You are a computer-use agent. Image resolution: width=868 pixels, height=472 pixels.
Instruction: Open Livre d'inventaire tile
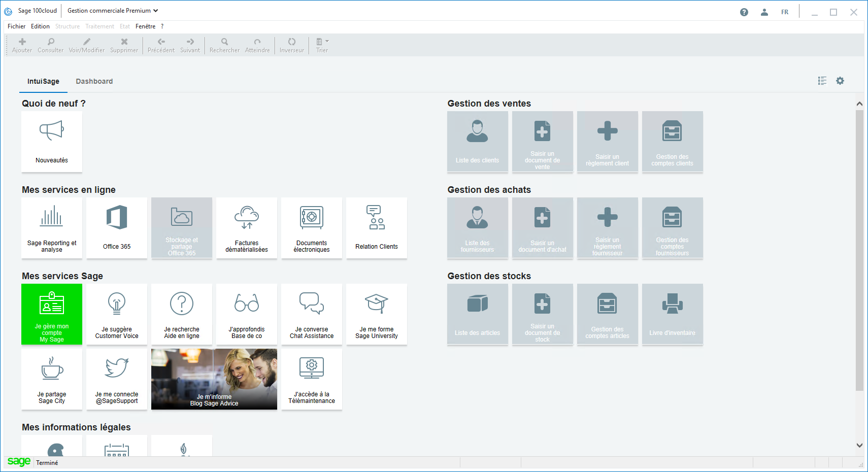673,314
